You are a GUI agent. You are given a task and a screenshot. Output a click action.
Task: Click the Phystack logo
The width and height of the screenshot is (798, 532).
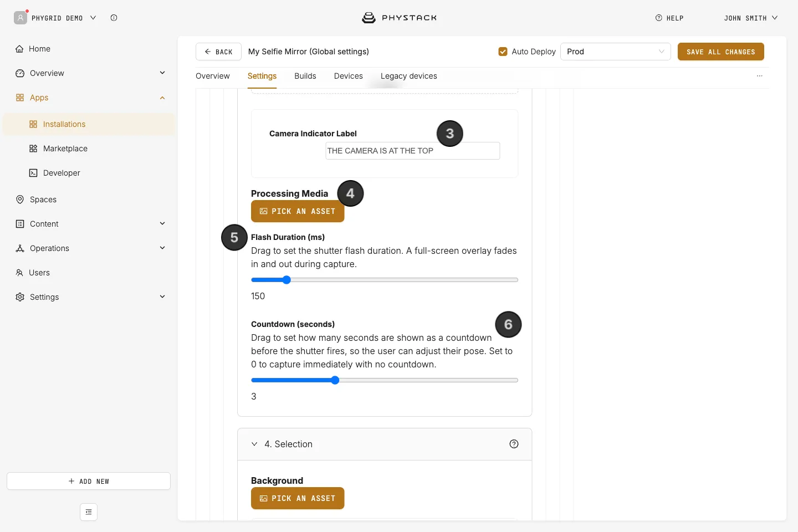(x=399, y=18)
